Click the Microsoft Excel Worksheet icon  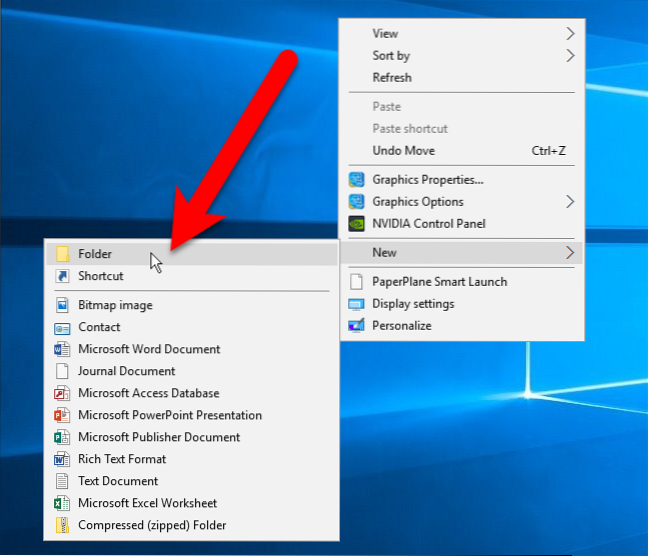point(62,504)
